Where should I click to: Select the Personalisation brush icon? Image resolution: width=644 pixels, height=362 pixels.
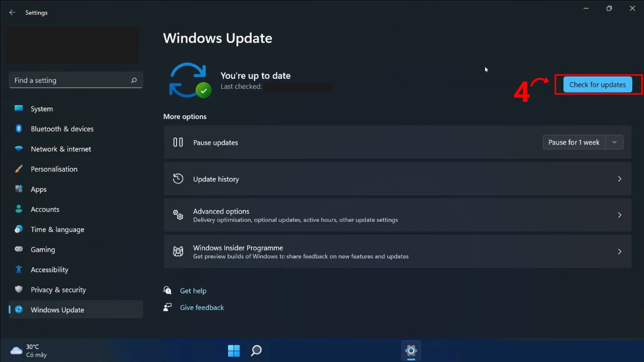[18, 169]
